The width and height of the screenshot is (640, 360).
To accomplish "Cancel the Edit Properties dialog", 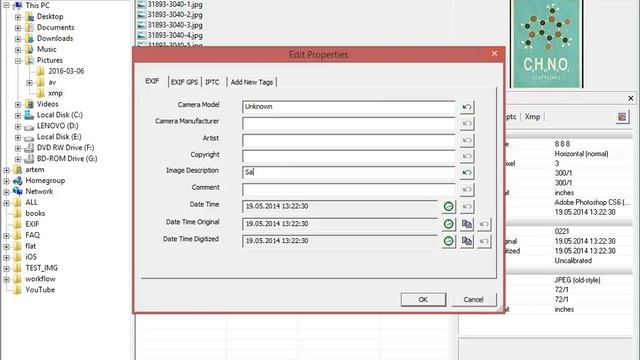I will coord(473,300).
